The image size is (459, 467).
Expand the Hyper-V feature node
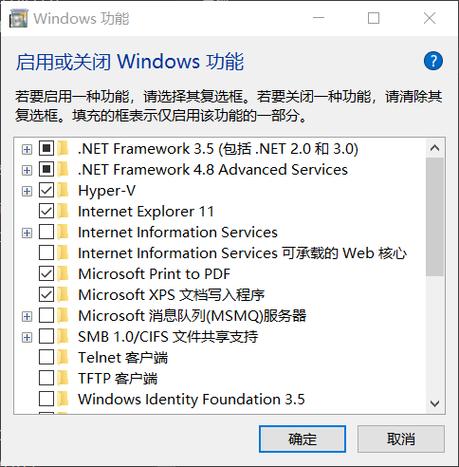(27, 191)
